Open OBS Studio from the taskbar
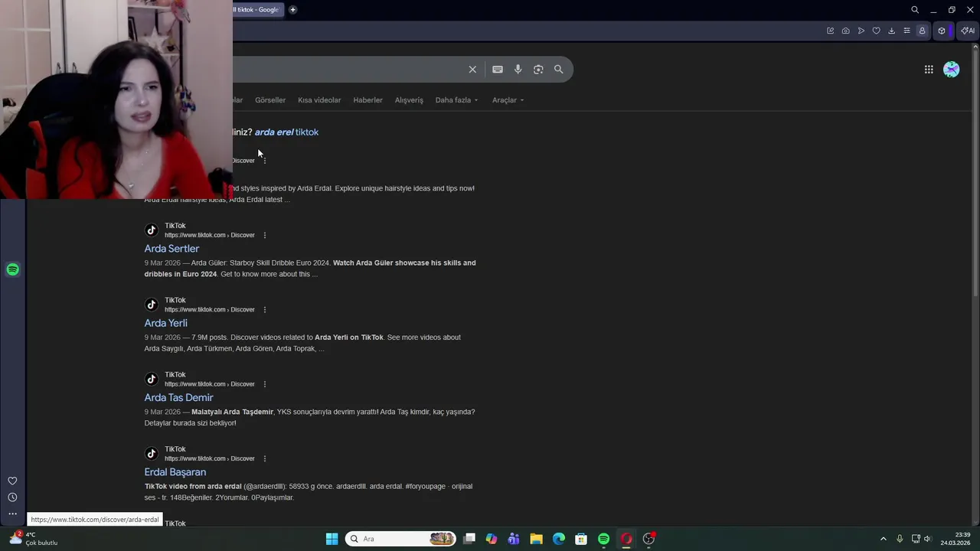Image resolution: width=980 pixels, height=551 pixels. click(648, 539)
